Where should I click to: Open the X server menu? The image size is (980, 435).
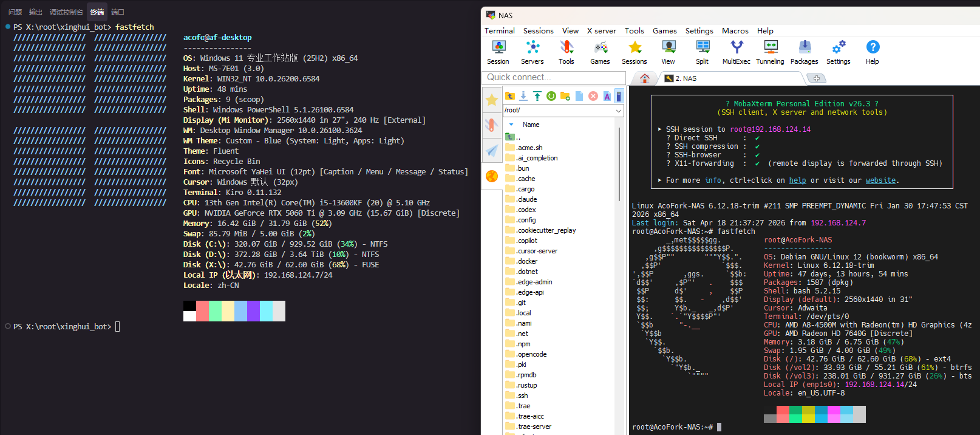pos(602,30)
